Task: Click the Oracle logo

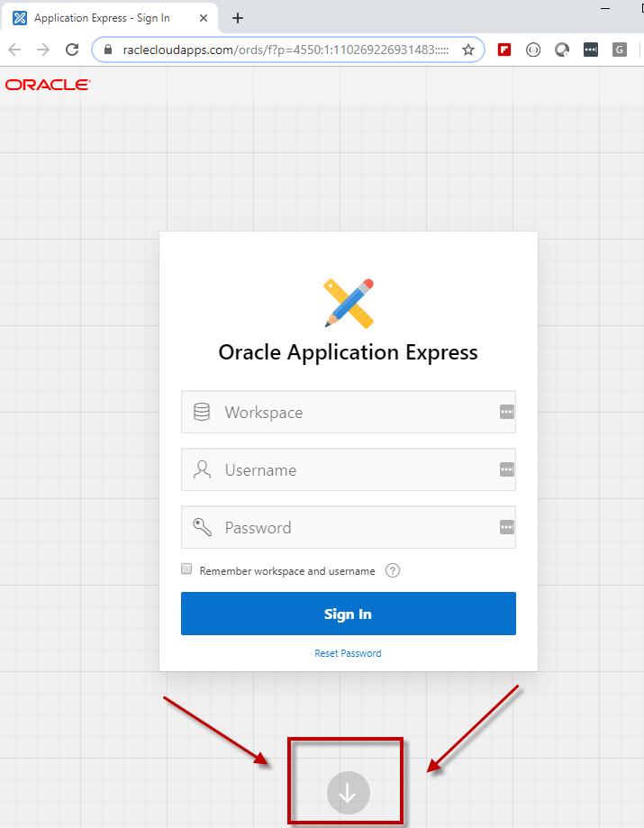Action: click(48, 85)
